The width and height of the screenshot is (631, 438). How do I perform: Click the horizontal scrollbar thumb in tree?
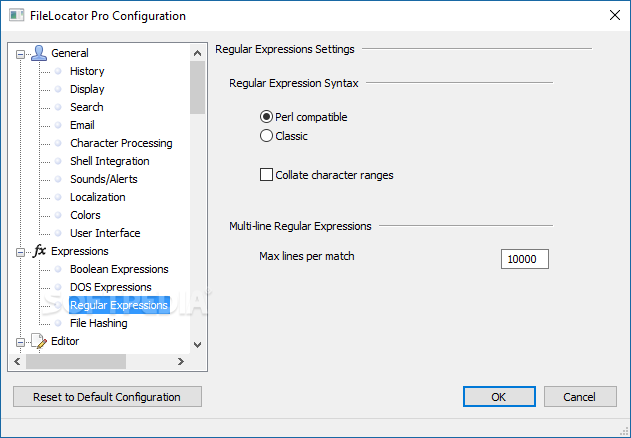tap(76, 362)
